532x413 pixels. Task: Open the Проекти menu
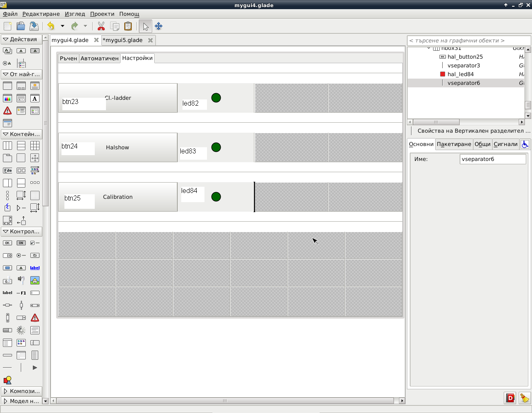point(103,14)
